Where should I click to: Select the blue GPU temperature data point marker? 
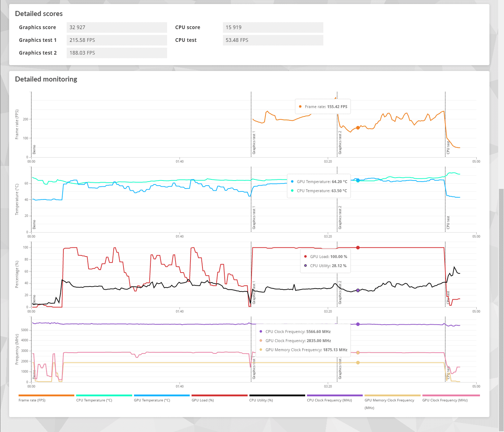(358, 181)
